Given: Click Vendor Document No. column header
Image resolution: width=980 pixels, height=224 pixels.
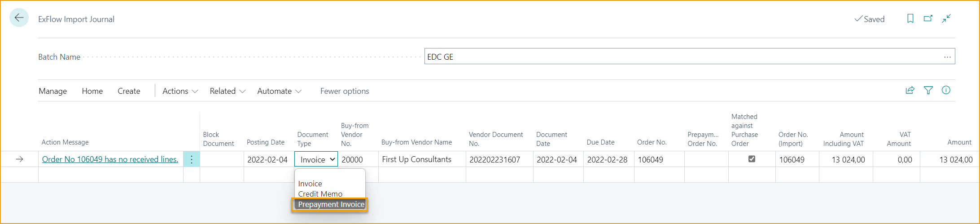Looking at the screenshot, I should tap(496, 139).
